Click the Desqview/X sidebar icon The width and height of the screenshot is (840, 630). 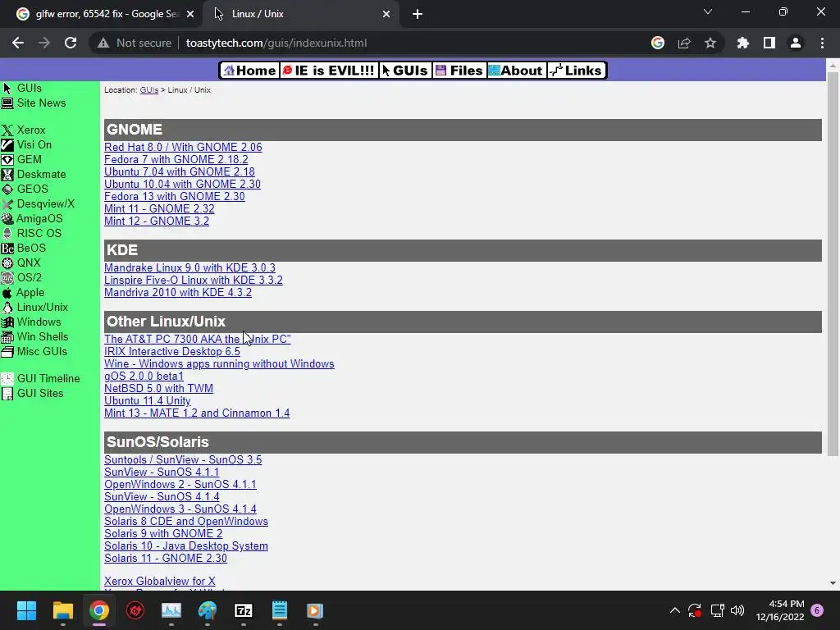click(7, 203)
